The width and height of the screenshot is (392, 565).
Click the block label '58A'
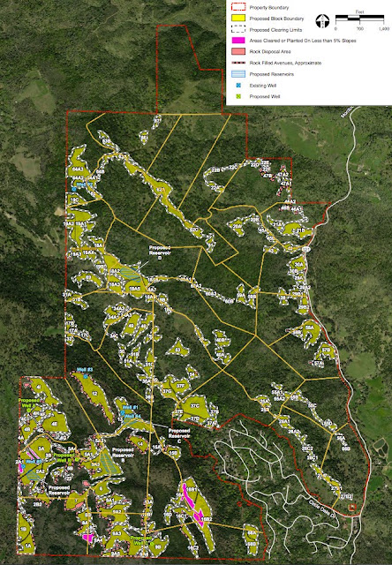pyautogui.click(x=308, y=328)
